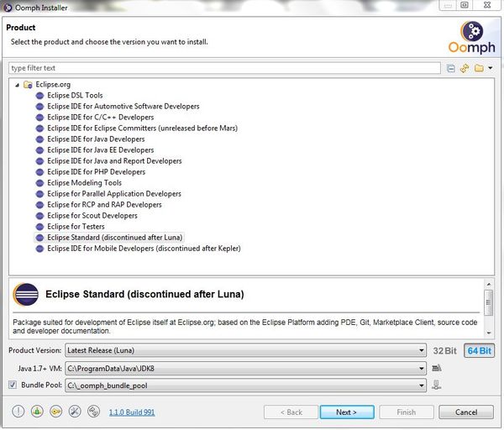Click the SSH key icon at bottom
Viewport: 504px width, 430px height.
click(x=56, y=412)
